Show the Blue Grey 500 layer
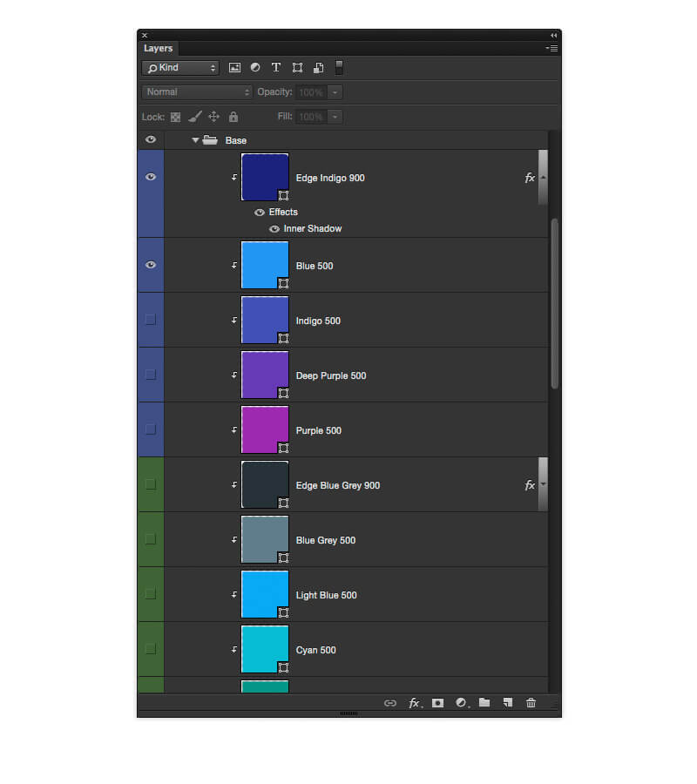This screenshot has height=784, width=697. tap(151, 539)
